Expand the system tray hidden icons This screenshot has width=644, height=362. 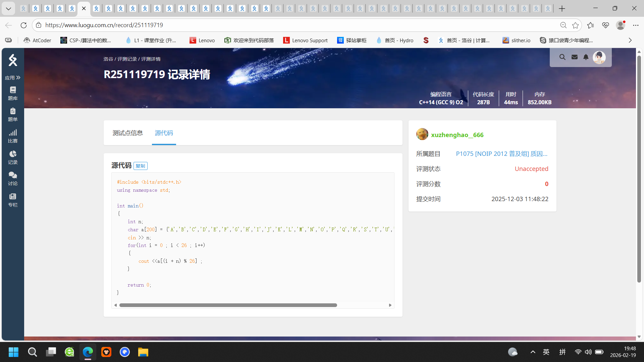(x=533, y=352)
